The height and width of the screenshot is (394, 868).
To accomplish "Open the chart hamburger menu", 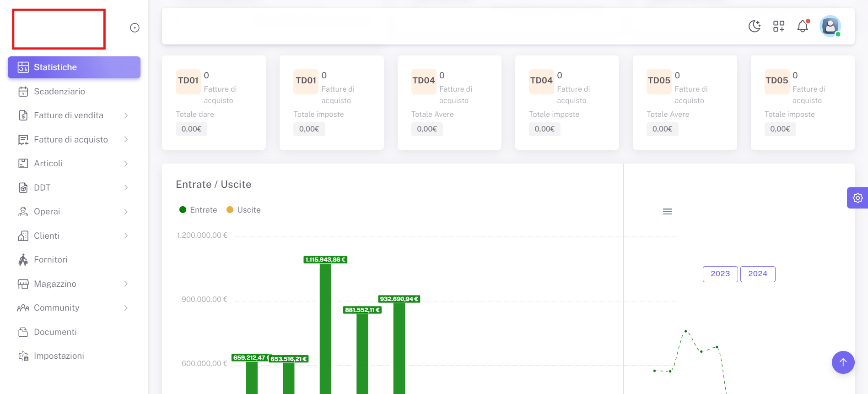I will 667,212.
